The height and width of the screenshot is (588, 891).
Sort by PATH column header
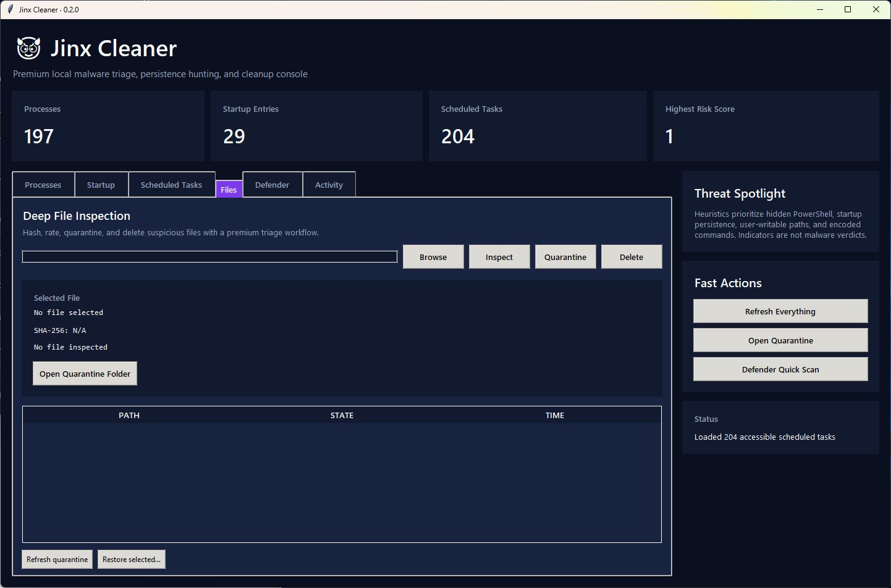click(129, 415)
